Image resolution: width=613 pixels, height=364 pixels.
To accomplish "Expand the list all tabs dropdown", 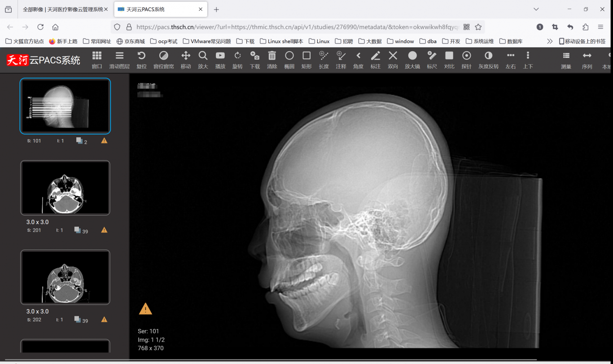I will [536, 9].
